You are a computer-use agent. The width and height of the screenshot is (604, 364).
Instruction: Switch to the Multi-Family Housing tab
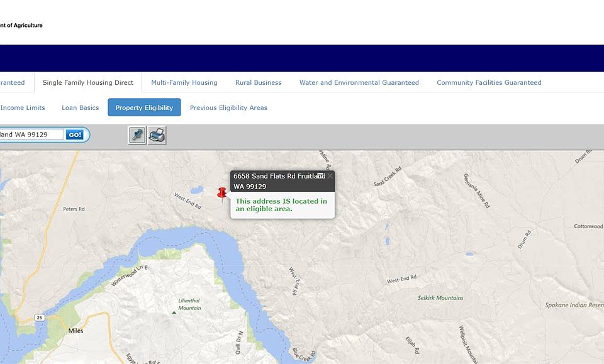[x=184, y=82]
